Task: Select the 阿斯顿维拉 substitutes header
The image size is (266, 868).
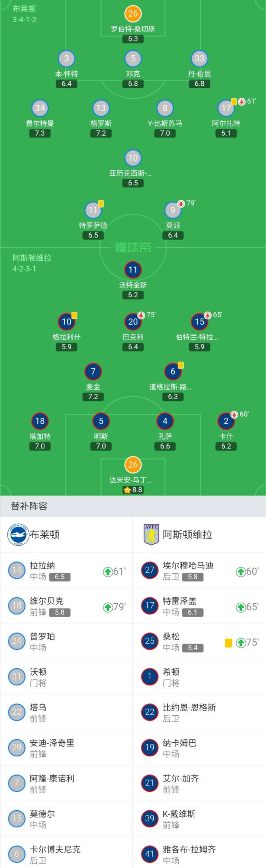Action: (x=187, y=535)
